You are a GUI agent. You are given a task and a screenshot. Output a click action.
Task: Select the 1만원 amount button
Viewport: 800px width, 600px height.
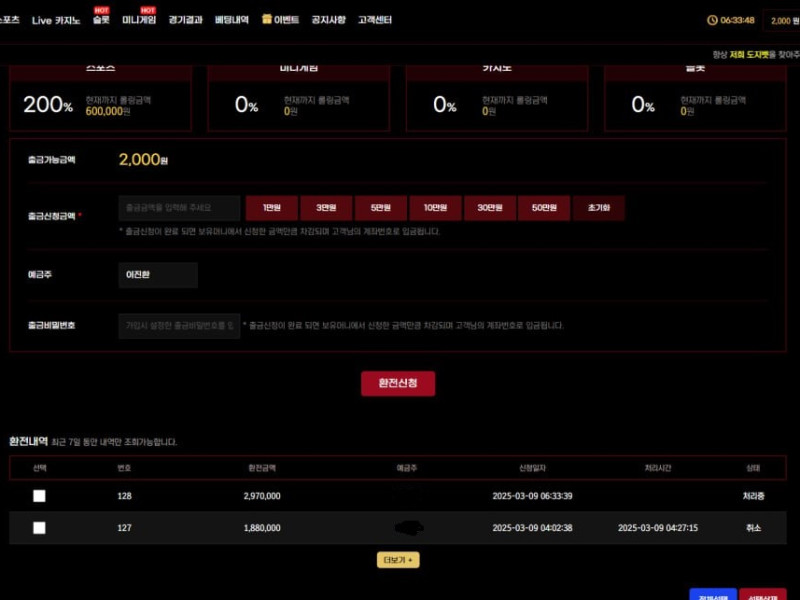pos(272,208)
